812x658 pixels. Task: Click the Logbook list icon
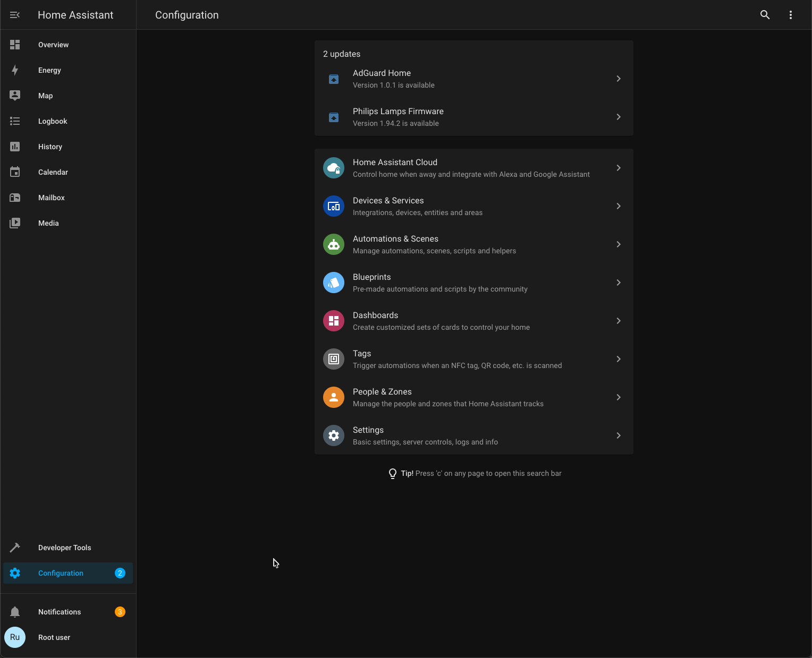[x=15, y=121]
